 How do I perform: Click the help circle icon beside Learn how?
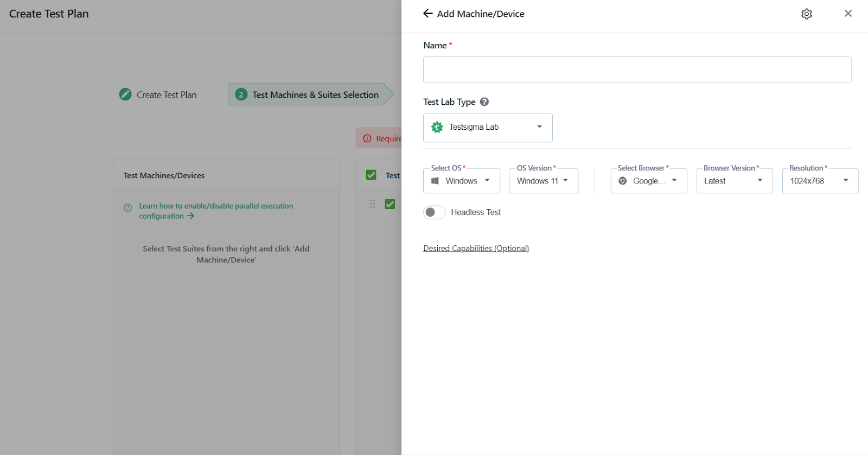[x=128, y=207]
